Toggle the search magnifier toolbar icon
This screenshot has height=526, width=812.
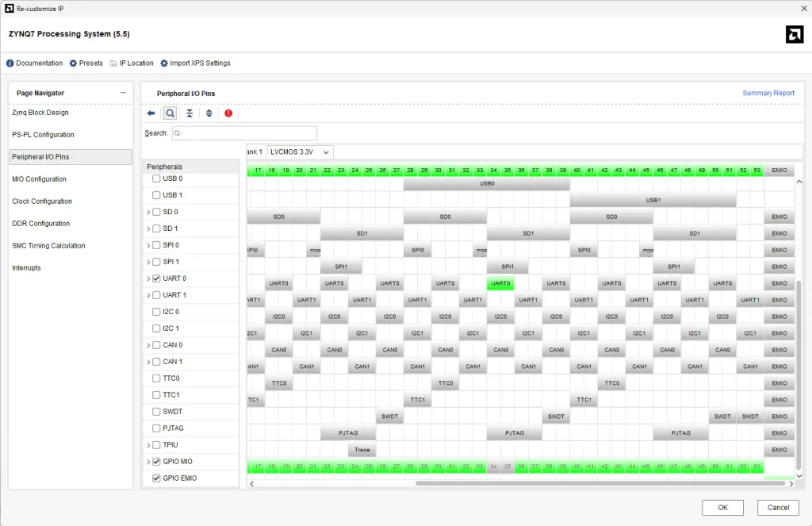(x=170, y=113)
